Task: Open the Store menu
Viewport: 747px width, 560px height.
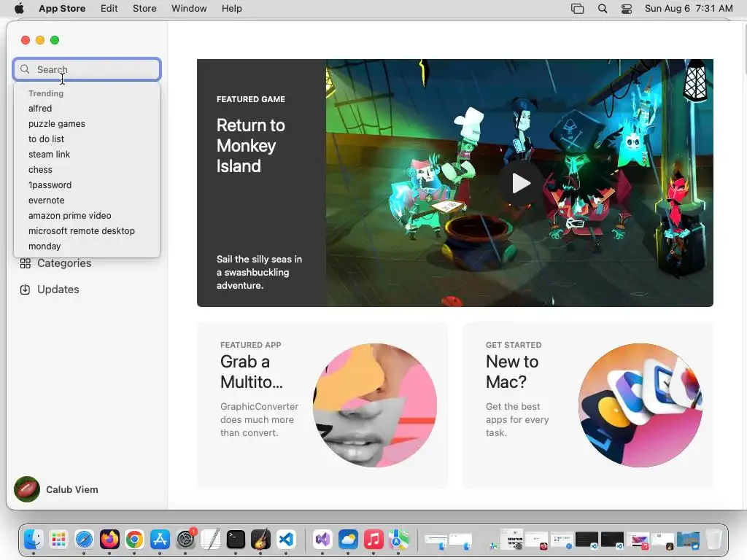Action: tap(144, 9)
